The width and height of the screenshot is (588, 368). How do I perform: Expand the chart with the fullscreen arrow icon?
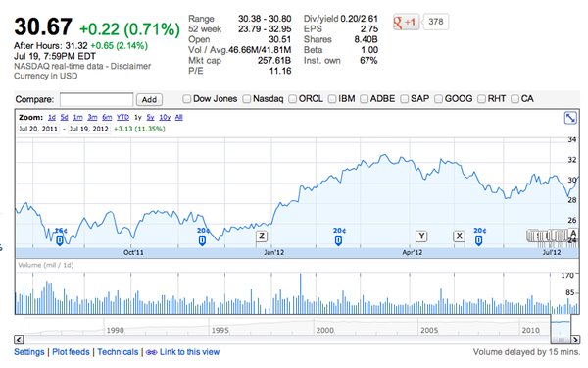click(570, 118)
